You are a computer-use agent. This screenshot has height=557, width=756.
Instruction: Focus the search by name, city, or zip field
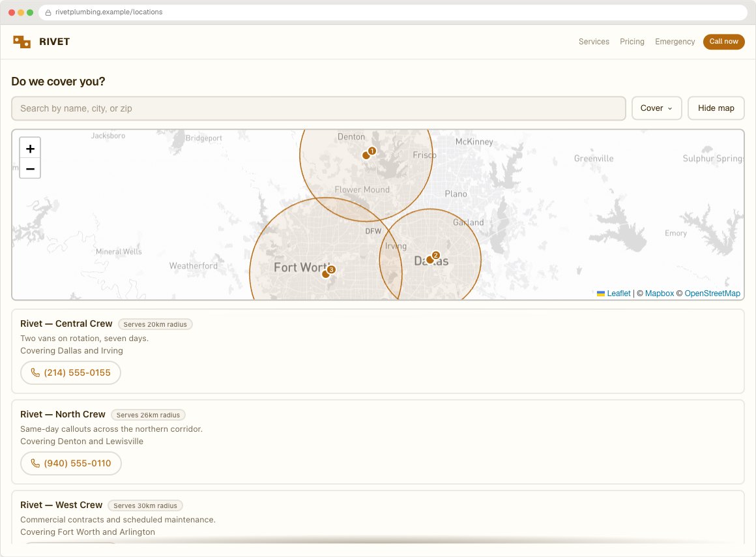[x=318, y=108]
